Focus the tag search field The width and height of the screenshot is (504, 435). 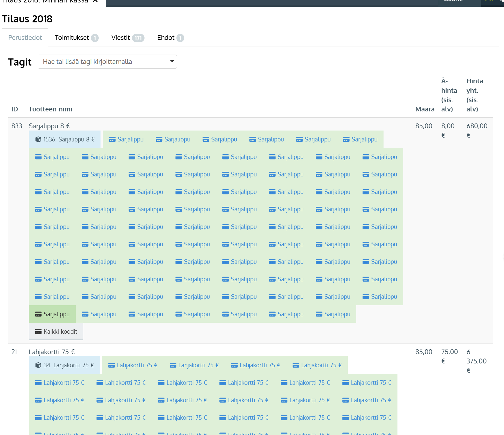(107, 62)
